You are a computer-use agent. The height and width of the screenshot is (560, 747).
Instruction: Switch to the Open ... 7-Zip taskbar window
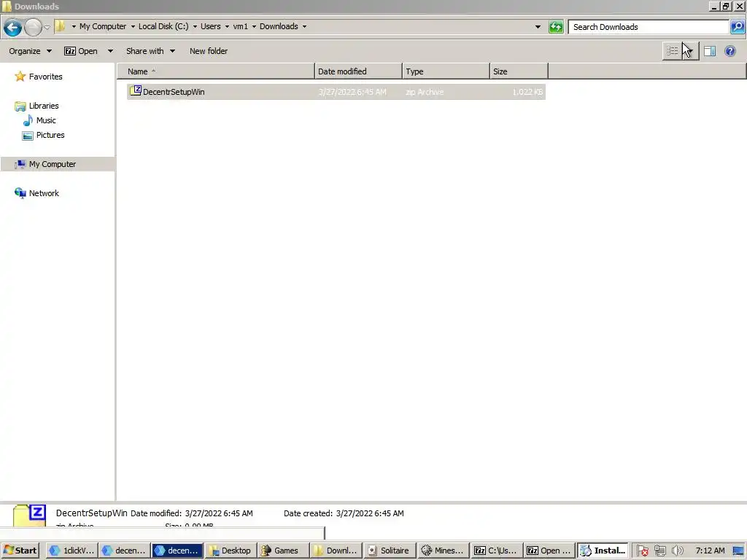point(549,551)
